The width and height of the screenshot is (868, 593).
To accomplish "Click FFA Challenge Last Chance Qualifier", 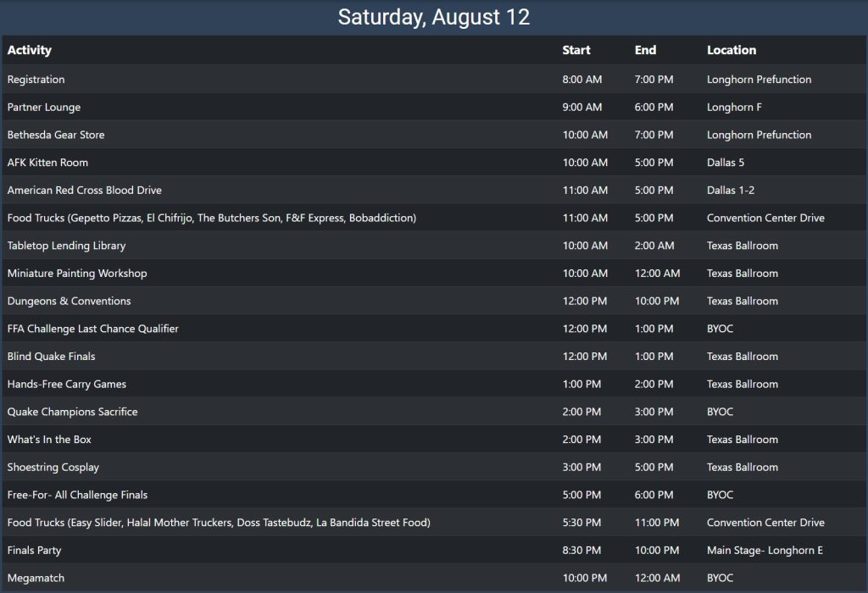I will click(93, 329).
